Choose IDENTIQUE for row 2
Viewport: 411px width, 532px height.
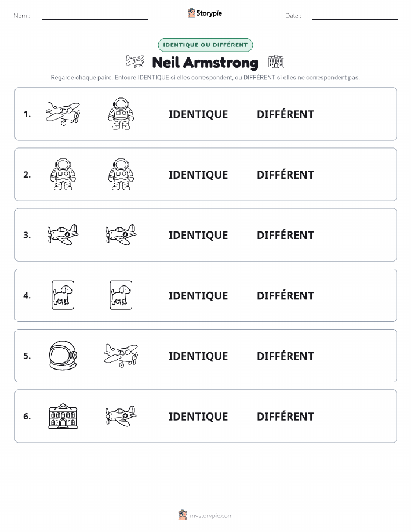tap(198, 175)
